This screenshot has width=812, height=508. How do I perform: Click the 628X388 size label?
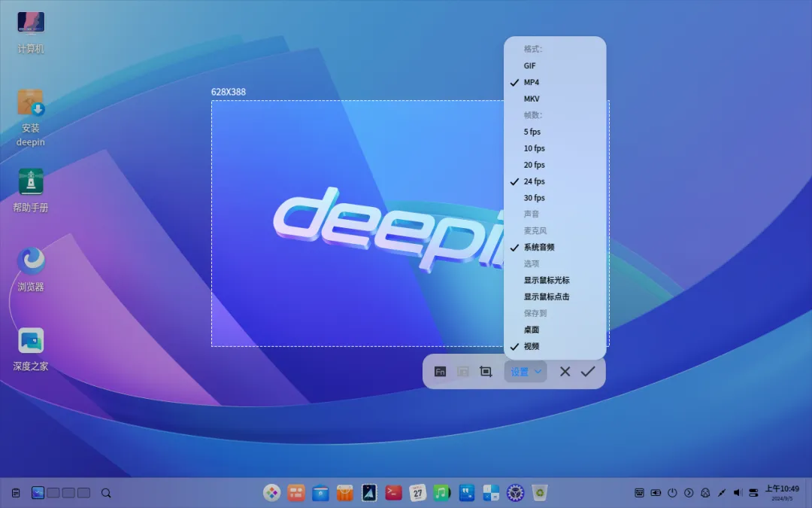(x=229, y=92)
